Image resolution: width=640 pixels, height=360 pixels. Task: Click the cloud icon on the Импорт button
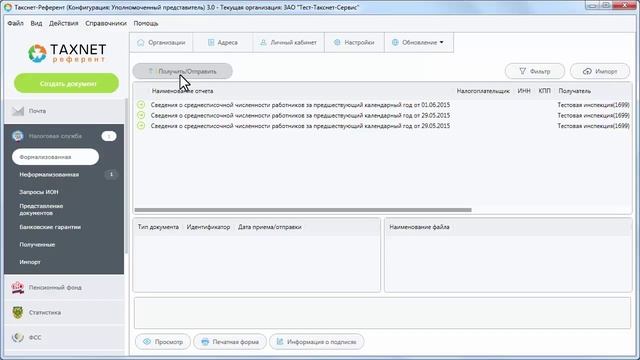pyautogui.click(x=587, y=71)
